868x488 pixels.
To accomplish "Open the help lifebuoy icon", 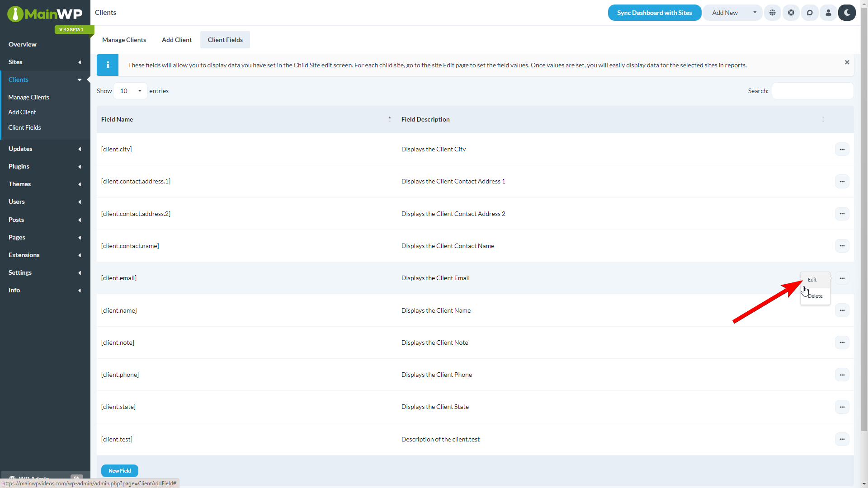I will pyautogui.click(x=791, y=13).
